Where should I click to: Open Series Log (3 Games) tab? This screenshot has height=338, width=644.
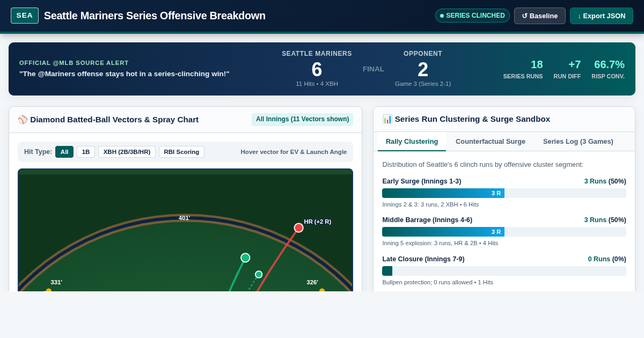pyautogui.click(x=578, y=142)
